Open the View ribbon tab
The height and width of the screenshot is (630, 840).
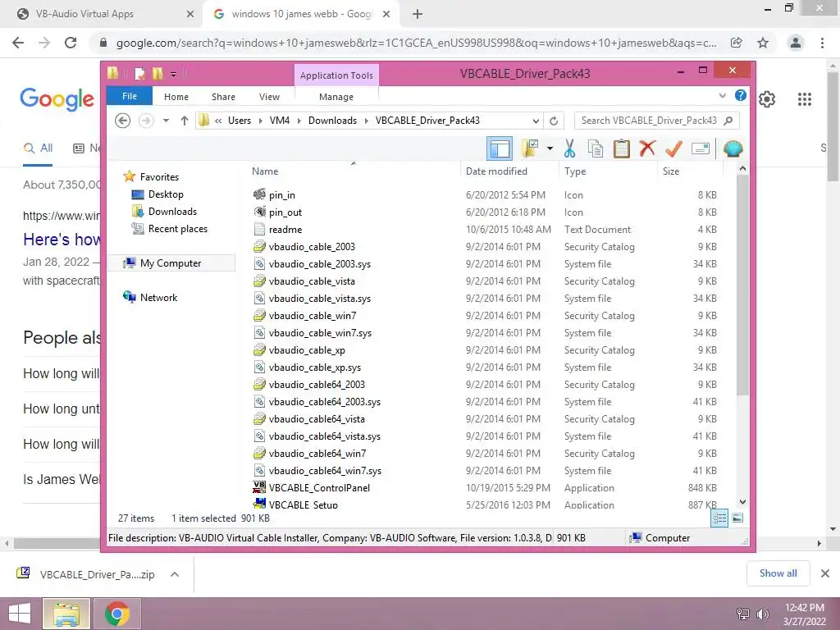[269, 97]
